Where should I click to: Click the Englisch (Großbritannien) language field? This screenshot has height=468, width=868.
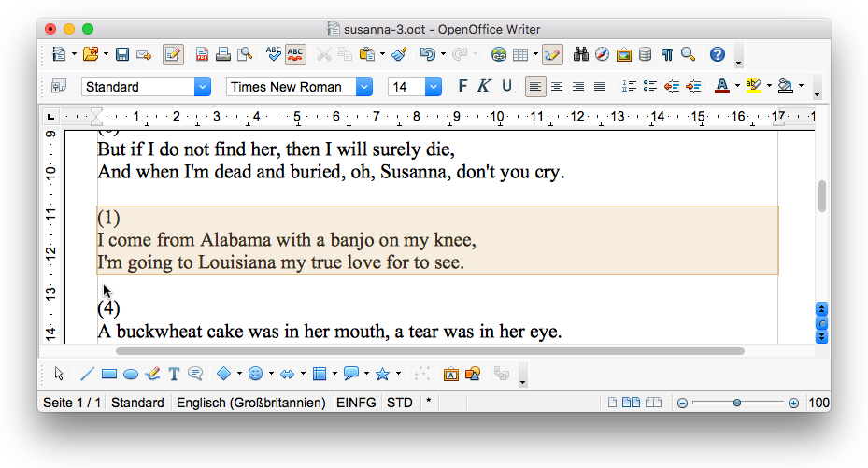pos(250,403)
